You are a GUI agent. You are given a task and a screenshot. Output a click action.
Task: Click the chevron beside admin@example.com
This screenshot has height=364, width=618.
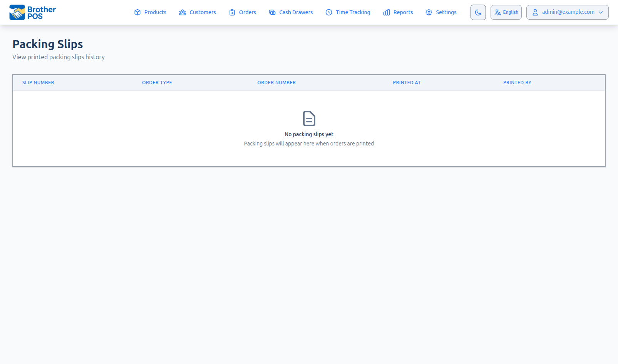(601, 12)
